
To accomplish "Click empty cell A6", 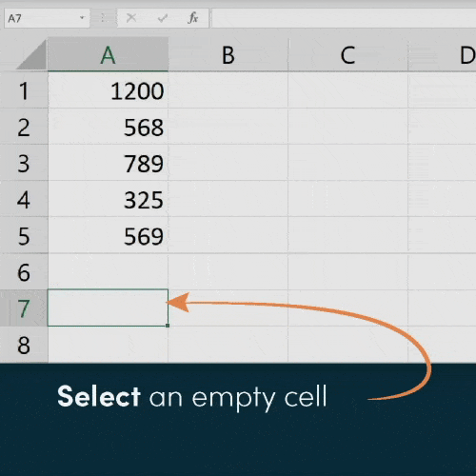I will pyautogui.click(x=108, y=271).
